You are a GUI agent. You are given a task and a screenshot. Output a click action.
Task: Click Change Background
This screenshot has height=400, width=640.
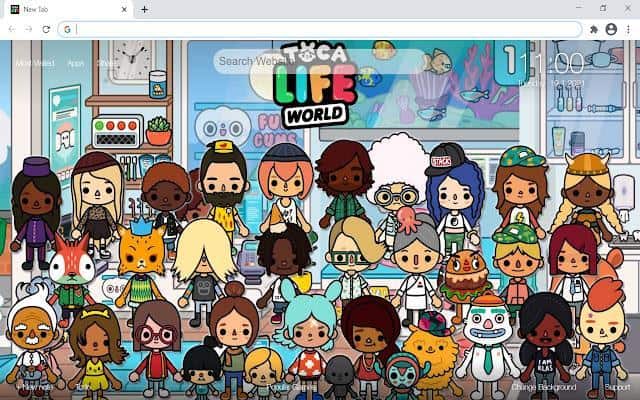pyautogui.click(x=544, y=387)
